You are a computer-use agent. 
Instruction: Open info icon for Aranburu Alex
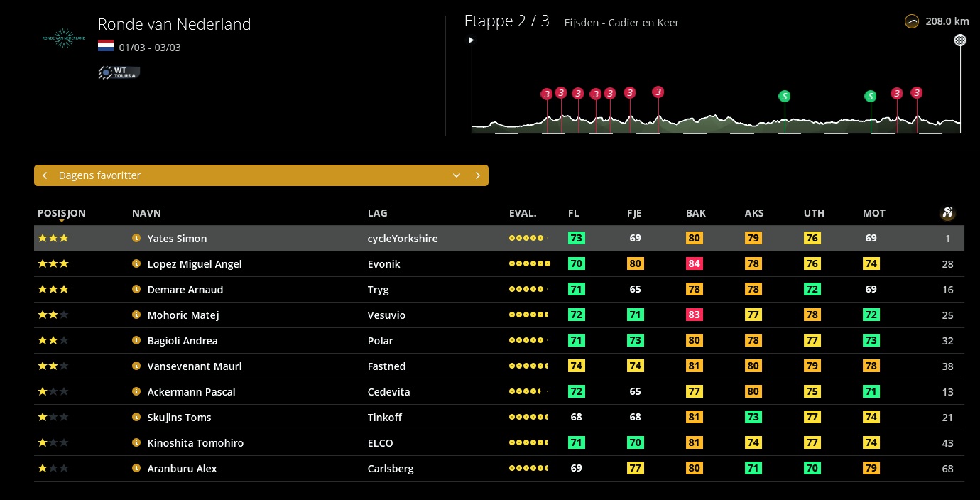(136, 469)
